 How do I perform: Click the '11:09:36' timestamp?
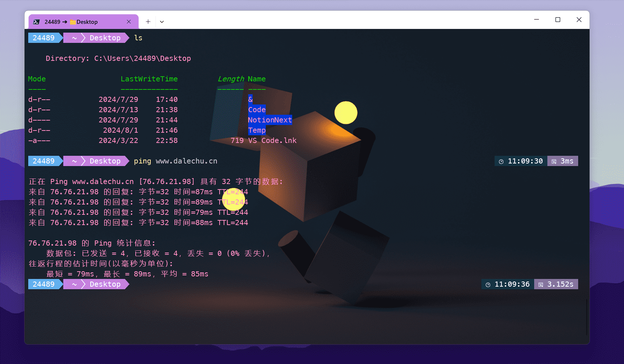(512, 284)
